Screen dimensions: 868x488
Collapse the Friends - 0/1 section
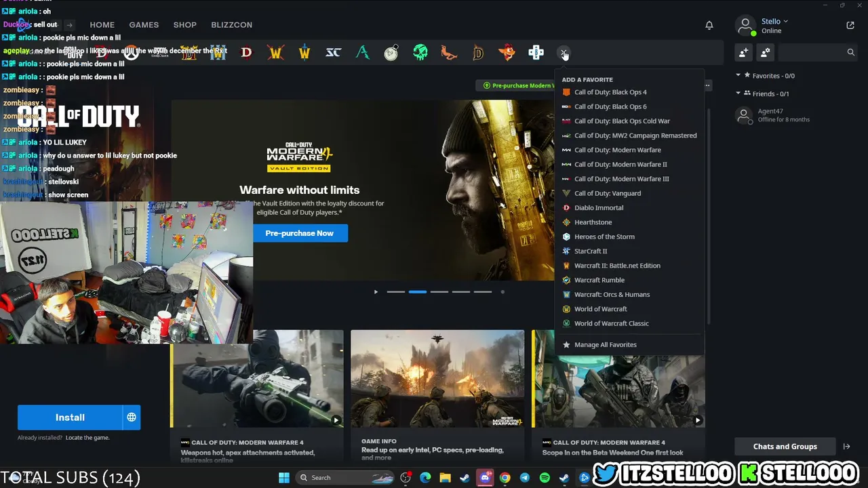[x=738, y=94]
